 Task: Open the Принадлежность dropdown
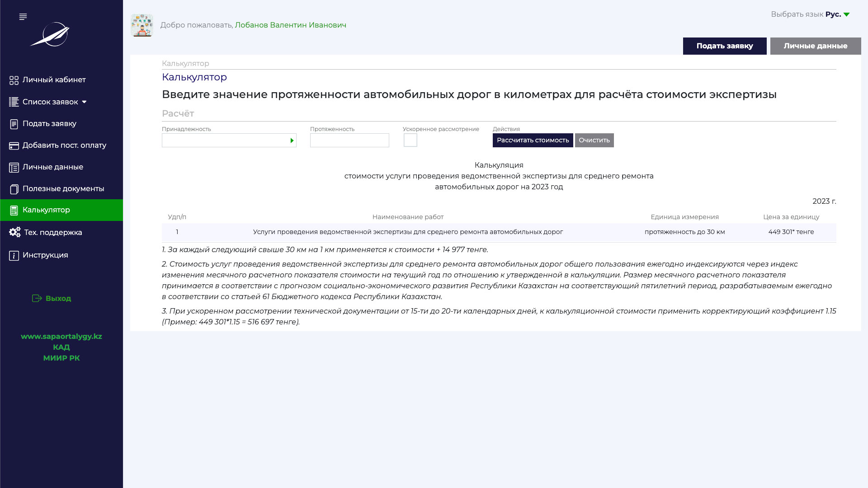[229, 141]
